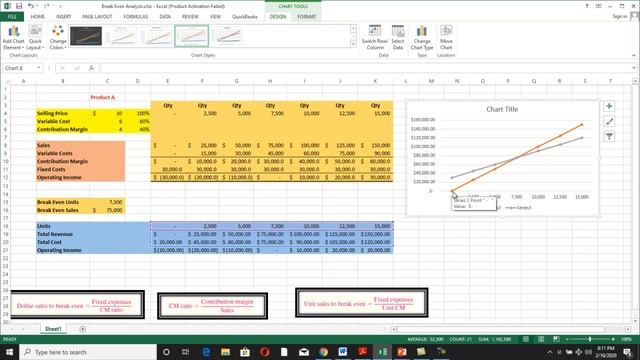Collapse the ribbon with the arrow
Image resolution: width=640 pixels, height=360 pixels.
(634, 55)
